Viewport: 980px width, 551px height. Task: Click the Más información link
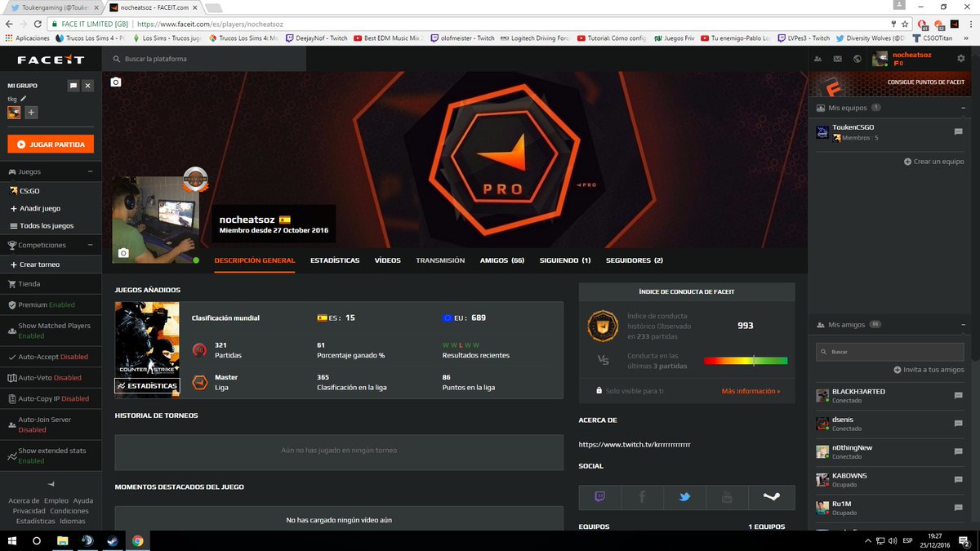click(751, 391)
